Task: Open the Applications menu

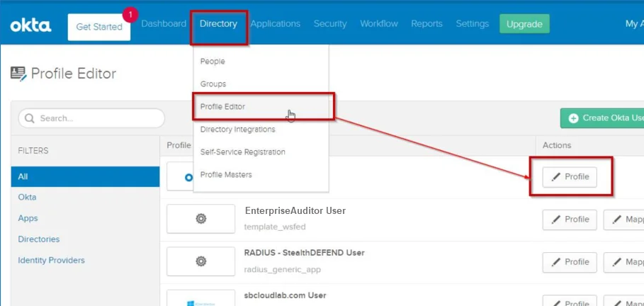Action: click(275, 24)
